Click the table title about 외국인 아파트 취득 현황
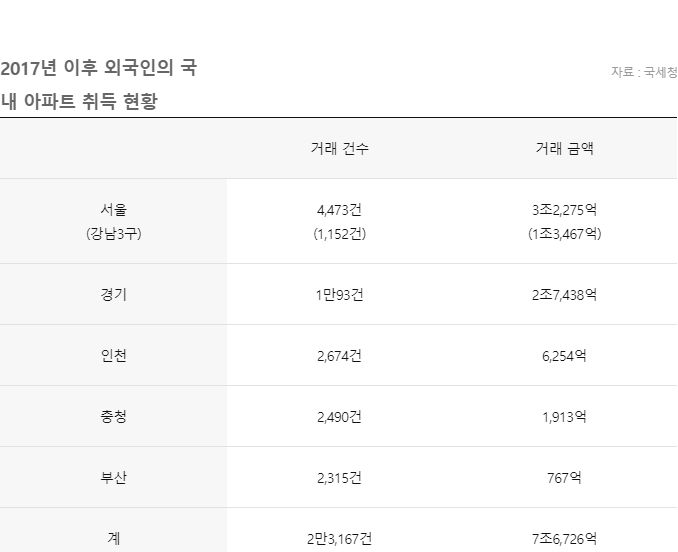 click(x=98, y=84)
